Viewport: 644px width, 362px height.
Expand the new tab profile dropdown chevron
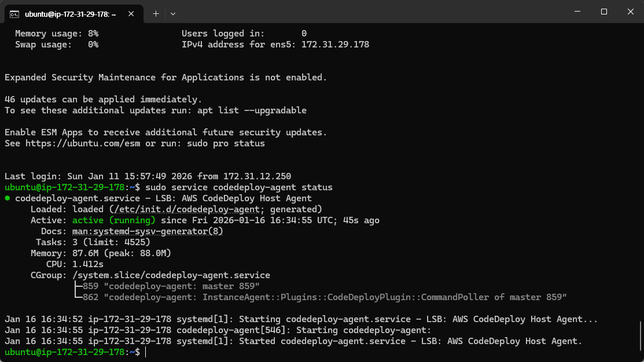173,13
